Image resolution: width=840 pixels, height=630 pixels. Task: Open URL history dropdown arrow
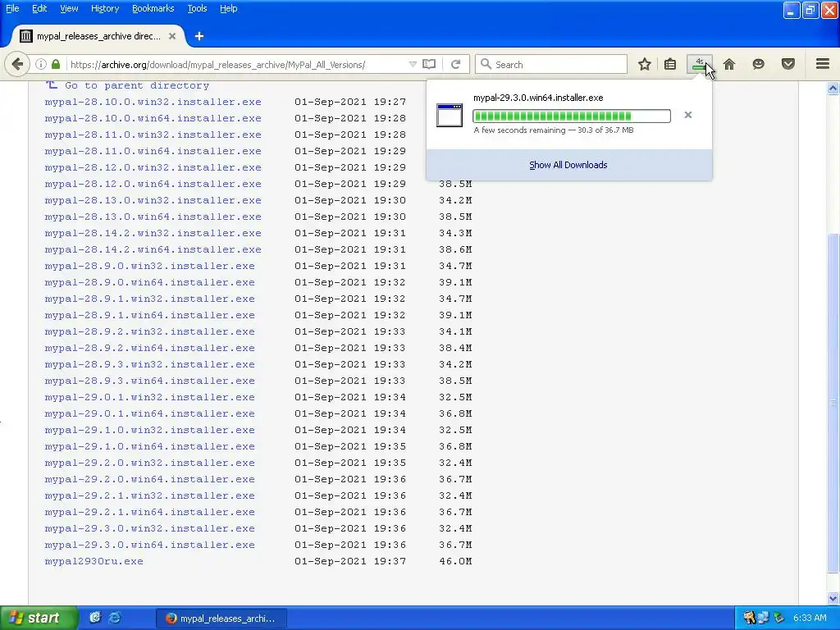(x=413, y=64)
